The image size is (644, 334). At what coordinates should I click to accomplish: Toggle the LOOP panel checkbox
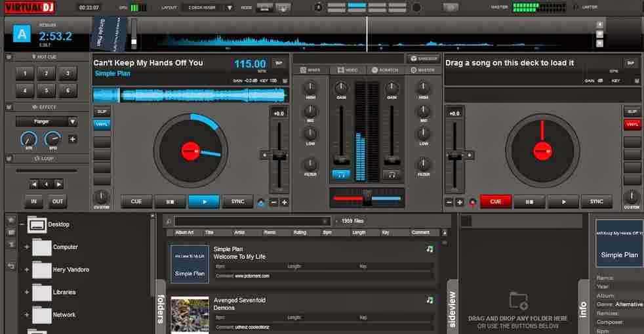(9, 159)
